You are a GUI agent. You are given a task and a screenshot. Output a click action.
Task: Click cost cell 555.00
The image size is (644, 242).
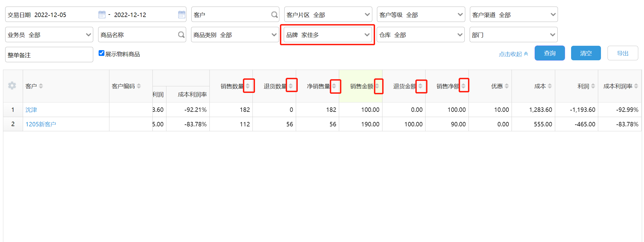coord(533,124)
